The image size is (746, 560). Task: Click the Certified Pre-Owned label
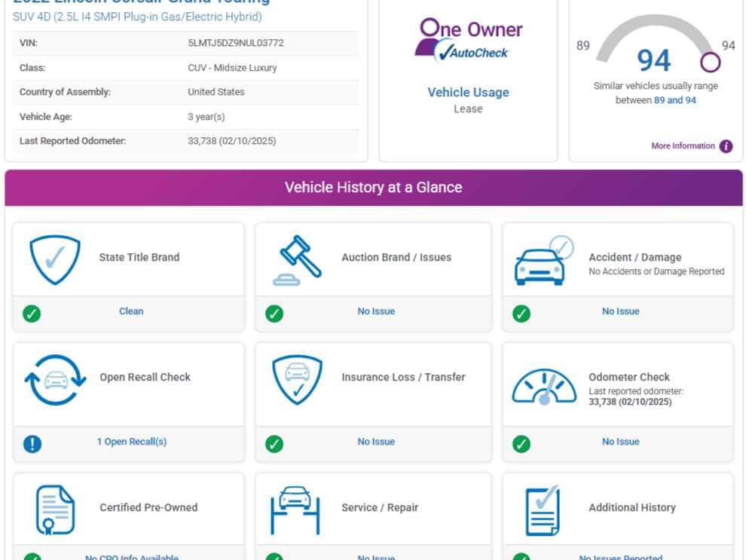tap(148, 508)
